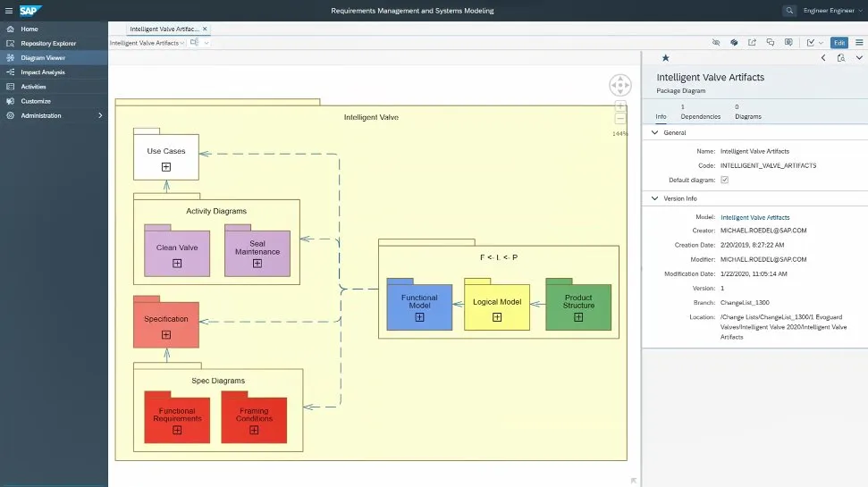This screenshot has height=487, width=868.
Task: Click the hide (crossed-eye) toolbar icon
Action: coord(715,42)
